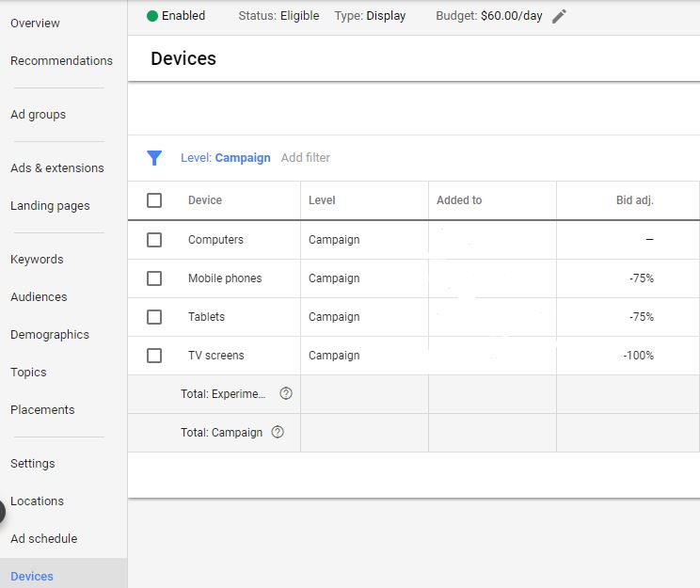Edit Tablets -75% bid adjustment

click(642, 317)
